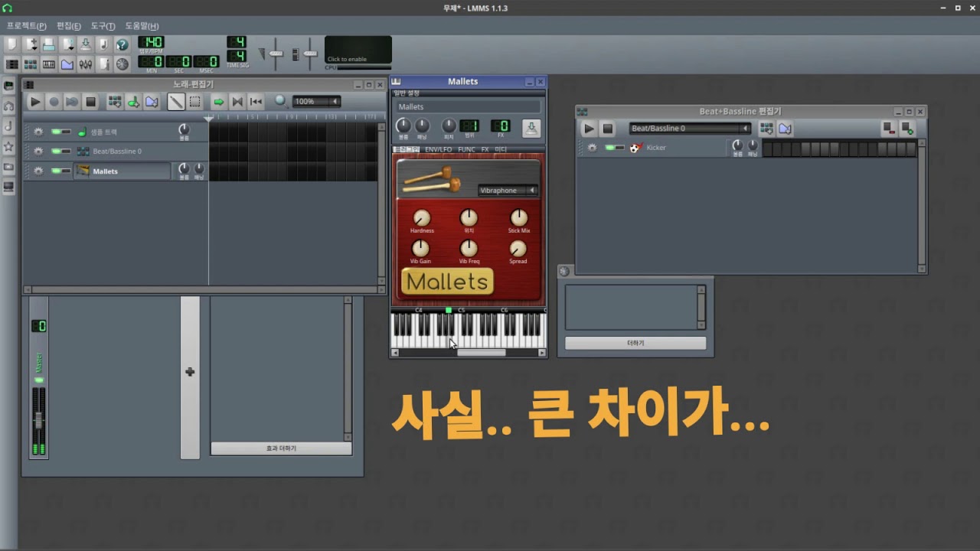The height and width of the screenshot is (551, 980).
Task: Click to enable the oscilloscope display
Action: click(358, 50)
